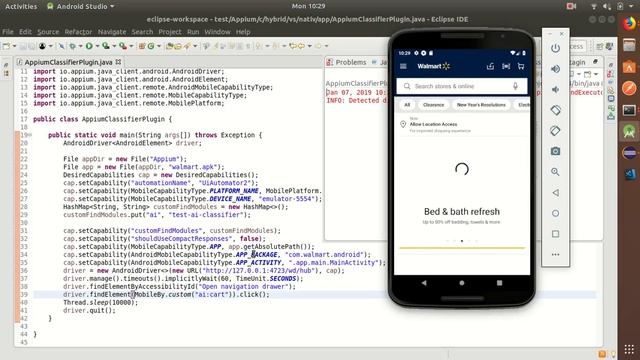The image size is (640, 360).
Task: Open File menu
Action: (x=8, y=32)
